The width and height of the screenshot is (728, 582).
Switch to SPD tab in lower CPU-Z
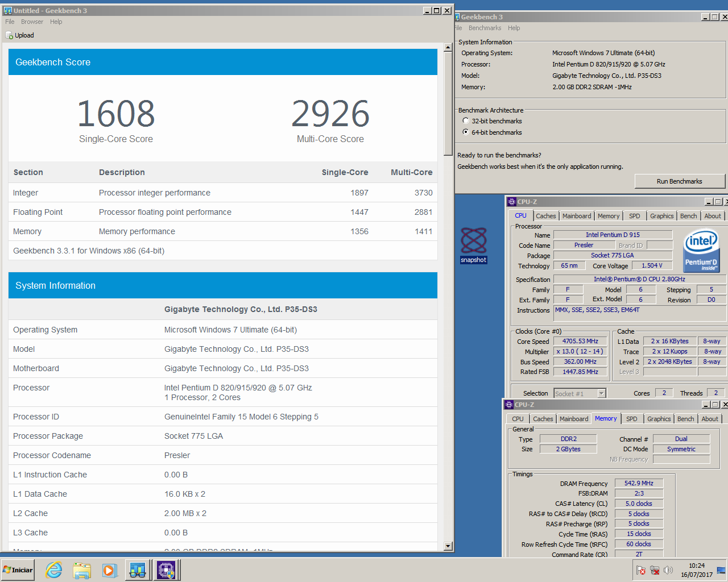pyautogui.click(x=632, y=419)
